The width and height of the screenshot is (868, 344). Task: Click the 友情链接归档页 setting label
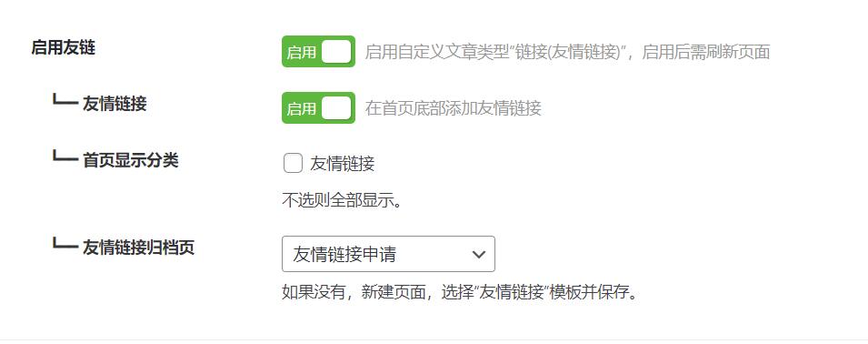138,247
